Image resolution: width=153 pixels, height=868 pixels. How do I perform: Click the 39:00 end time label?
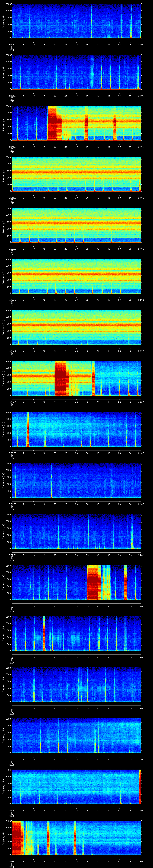click(x=141, y=861)
